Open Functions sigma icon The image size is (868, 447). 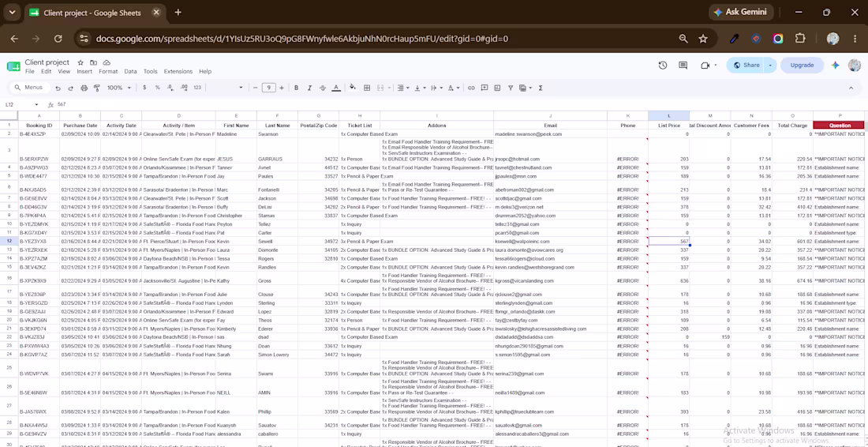pos(541,88)
